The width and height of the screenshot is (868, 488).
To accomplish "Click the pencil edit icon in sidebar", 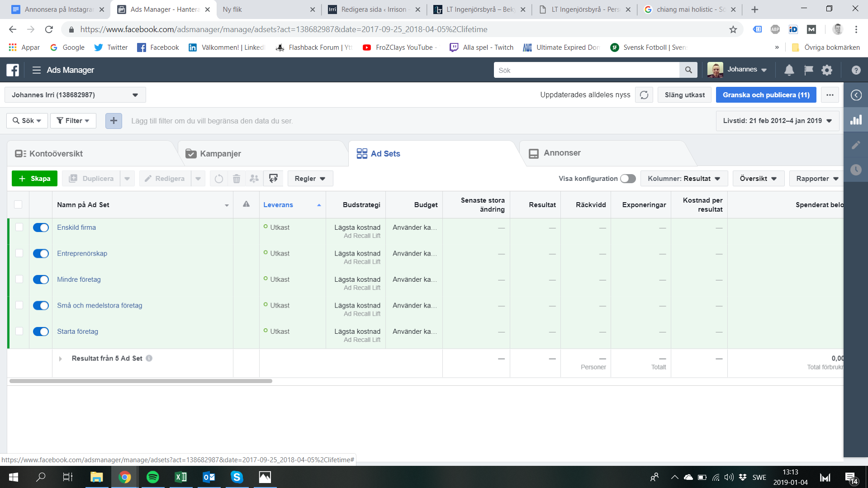I will click(x=856, y=145).
